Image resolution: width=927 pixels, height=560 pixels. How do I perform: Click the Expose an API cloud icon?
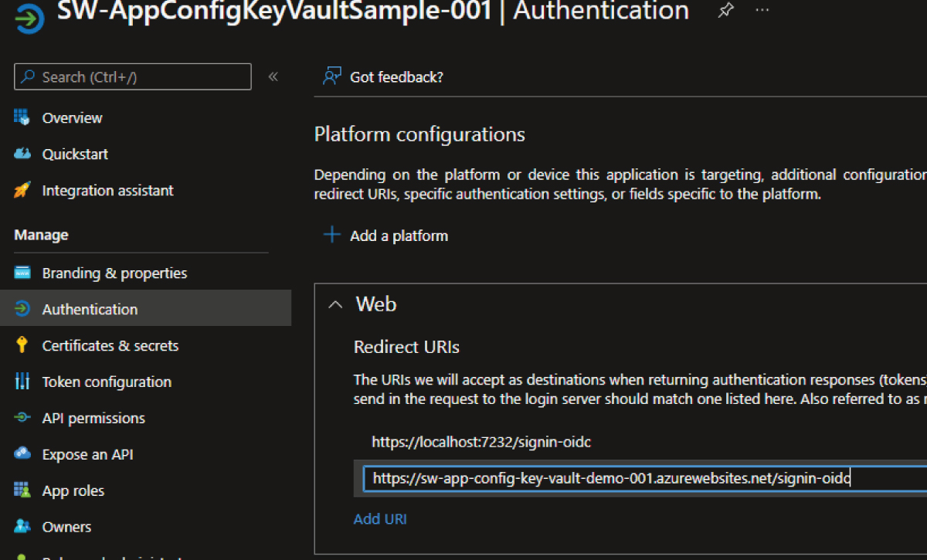pos(22,454)
